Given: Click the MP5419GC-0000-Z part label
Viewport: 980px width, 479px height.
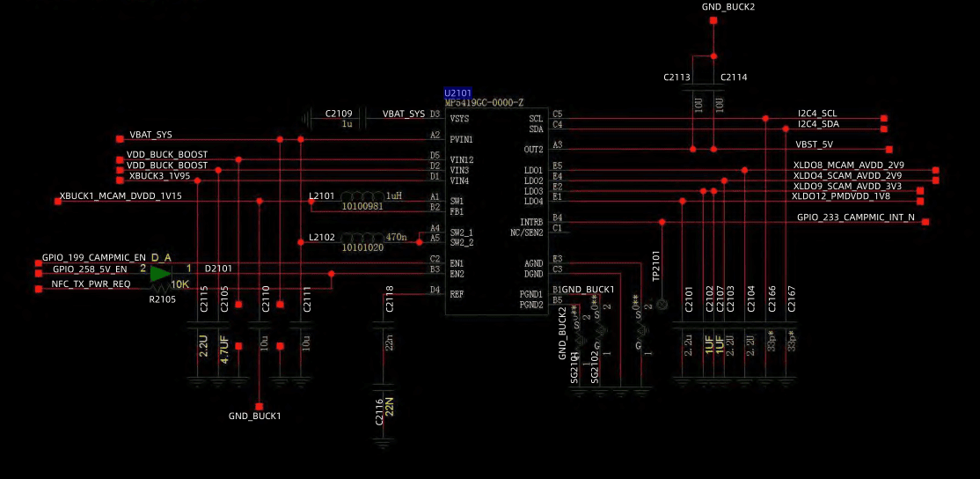Looking at the screenshot, I should [x=484, y=102].
